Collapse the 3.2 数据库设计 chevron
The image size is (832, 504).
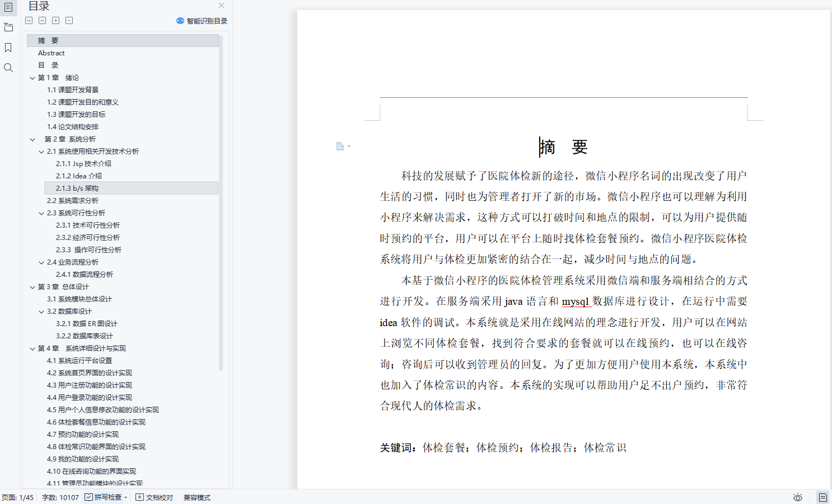tap(41, 312)
